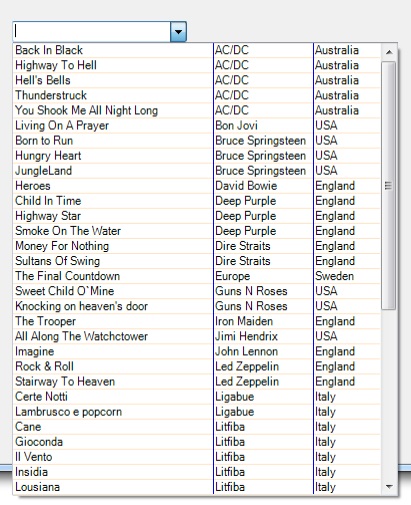Choose Highway To Hell from the list
Viewport: 411px width, 505px height.
click(197, 65)
